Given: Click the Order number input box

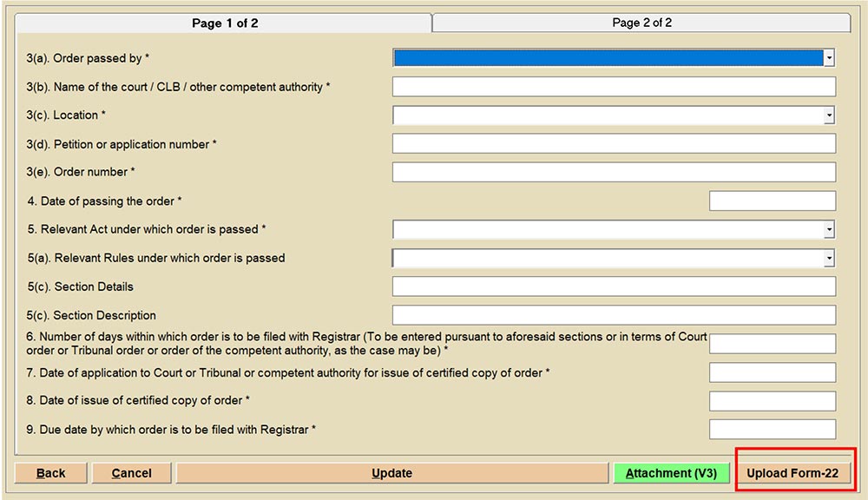Looking at the screenshot, I should coord(614,173).
